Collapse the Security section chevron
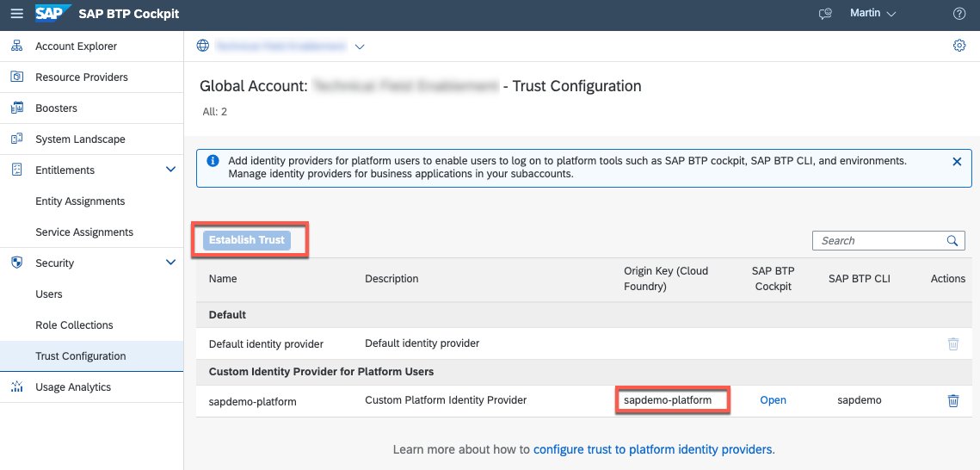This screenshot has width=980, height=470. pyautogui.click(x=170, y=263)
